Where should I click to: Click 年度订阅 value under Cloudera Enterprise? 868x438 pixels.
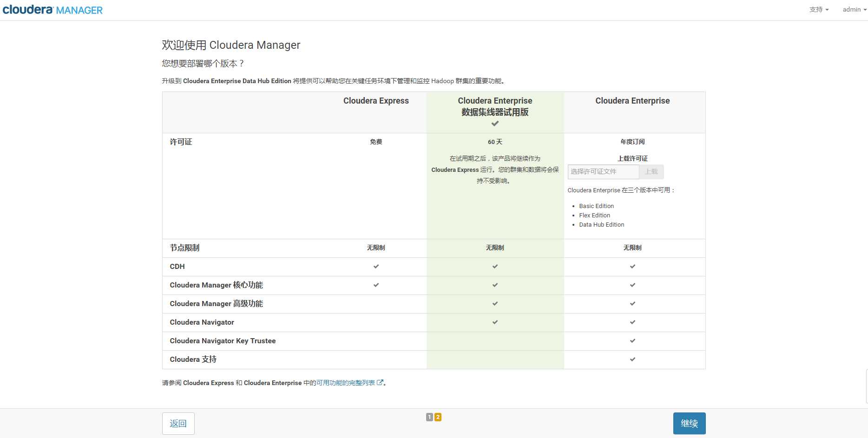pyautogui.click(x=632, y=142)
